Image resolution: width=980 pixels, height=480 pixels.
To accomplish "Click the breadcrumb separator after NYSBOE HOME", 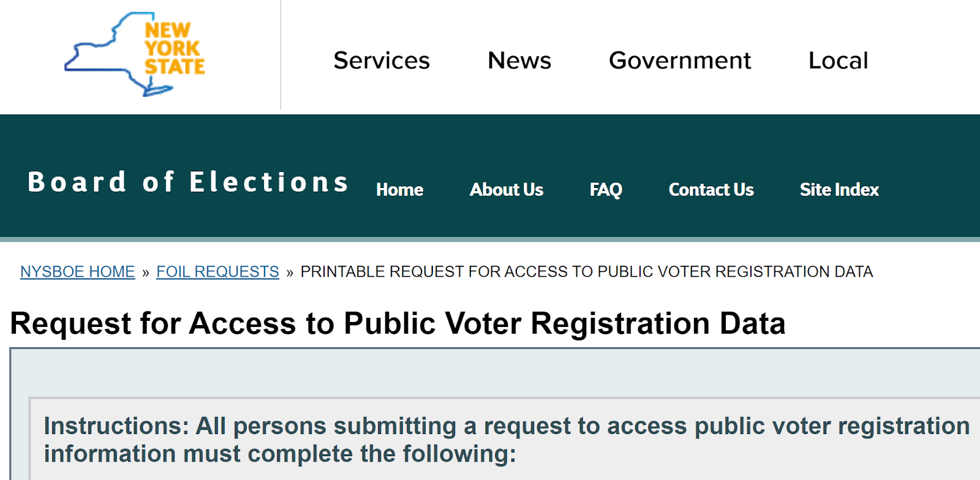I will 146,272.
